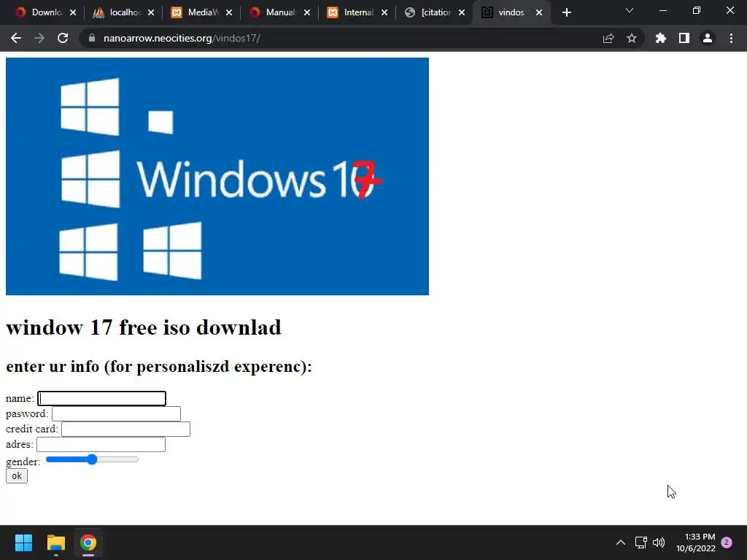Close the Internal tab
Image resolution: width=747 pixels, height=560 pixels.
point(384,12)
